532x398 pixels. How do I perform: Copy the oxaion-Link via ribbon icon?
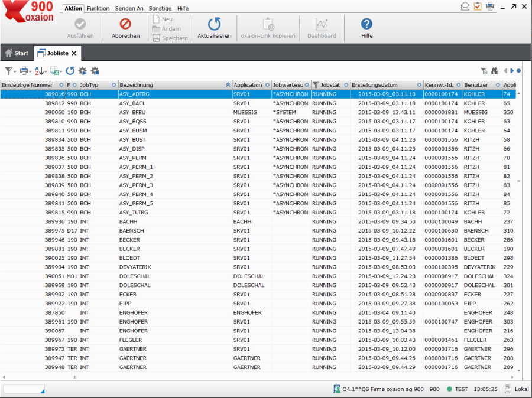point(268,24)
